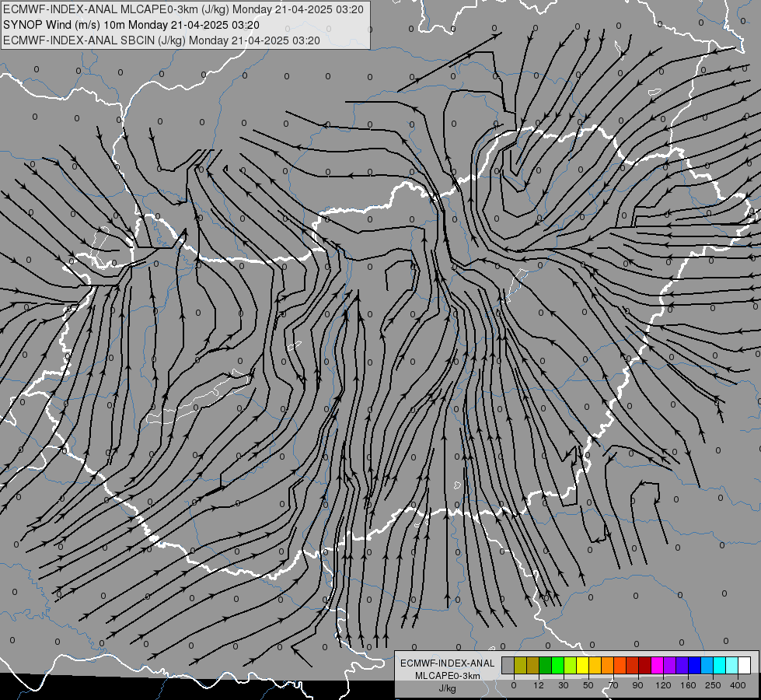Click the 'SYNOP Wind (m/s) 10m' header line
The height and width of the screenshot is (700, 761).
tap(131, 25)
